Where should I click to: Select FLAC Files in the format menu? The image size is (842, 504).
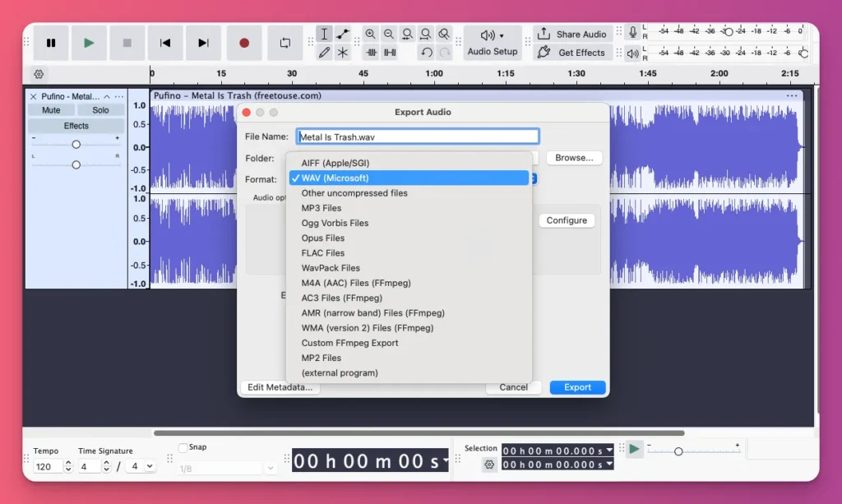click(345, 252)
